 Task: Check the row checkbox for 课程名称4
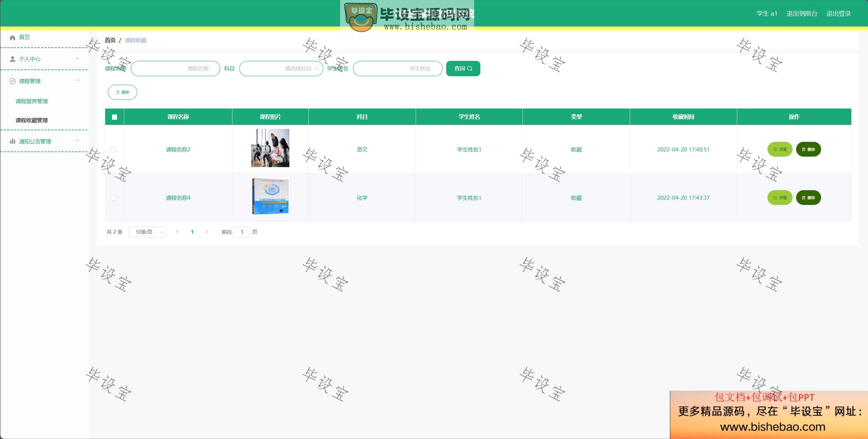[x=114, y=198]
